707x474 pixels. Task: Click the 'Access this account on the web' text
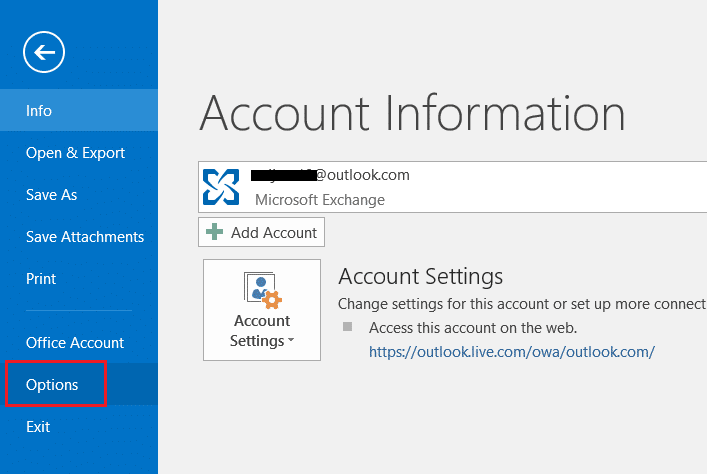coord(473,327)
